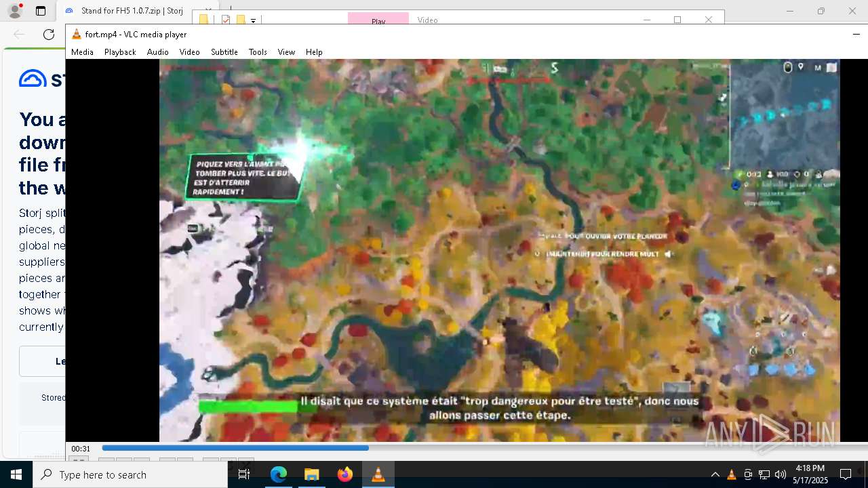This screenshot has width=868, height=488.
Task: Open Firefox from the taskbar
Action: 344,474
